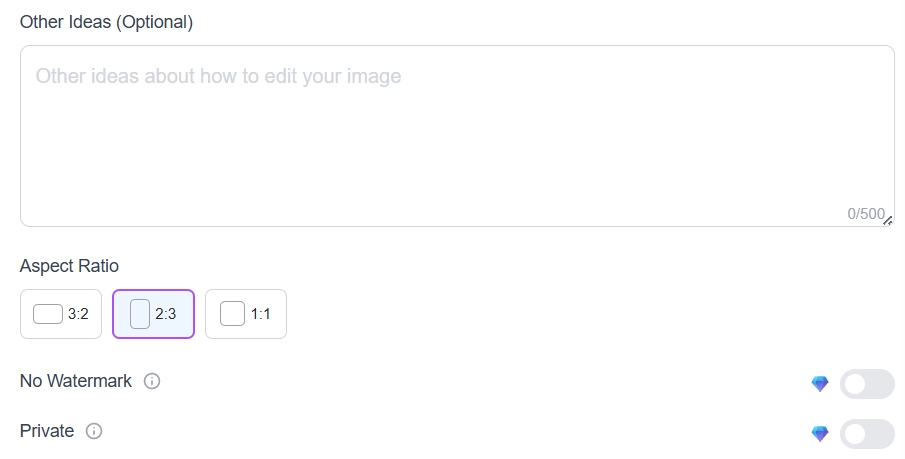Viewport: 905px width, 459px height.
Task: Click the "Other Ideas (Optional)" heading
Action: [x=106, y=22]
